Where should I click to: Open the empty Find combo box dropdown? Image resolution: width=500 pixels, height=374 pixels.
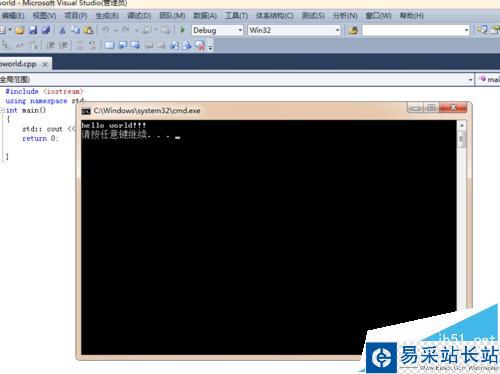tap(466, 30)
